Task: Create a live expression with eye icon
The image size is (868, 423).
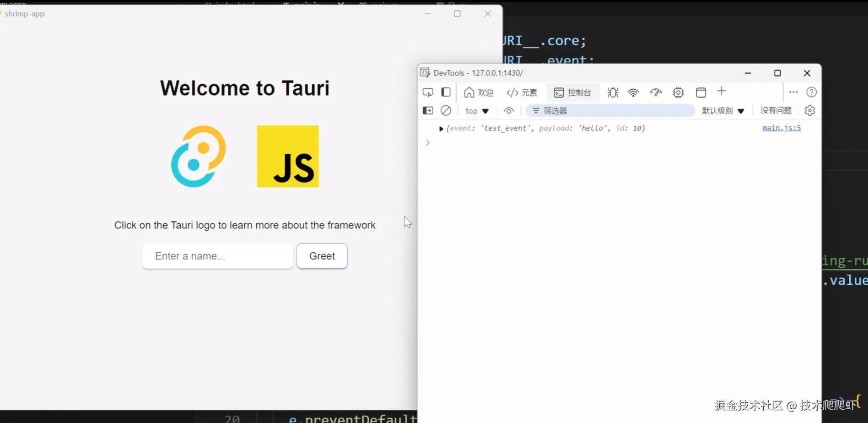Action: click(x=509, y=110)
